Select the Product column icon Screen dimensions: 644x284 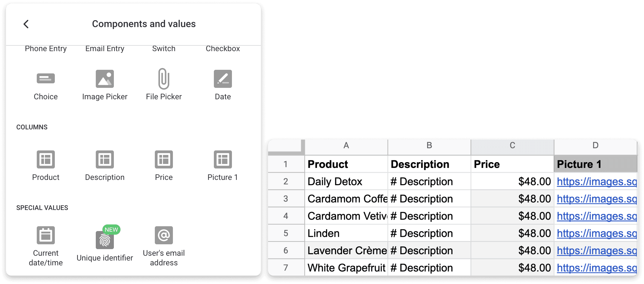(46, 159)
